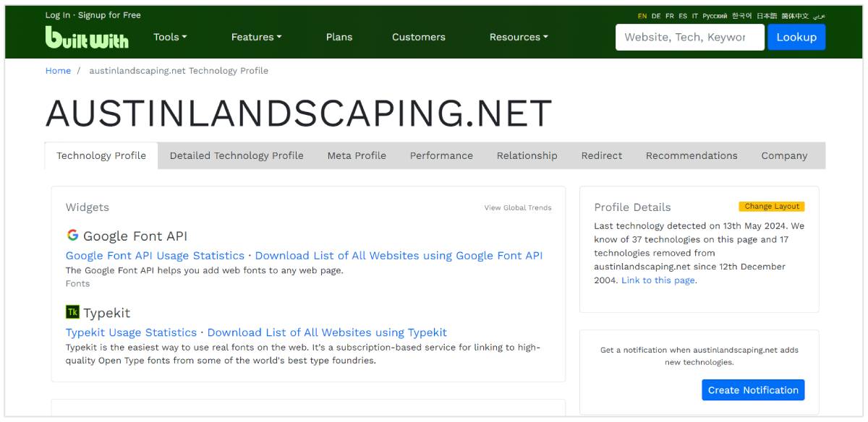Go to the Customers page
This screenshot has height=422, width=868.
(x=419, y=37)
